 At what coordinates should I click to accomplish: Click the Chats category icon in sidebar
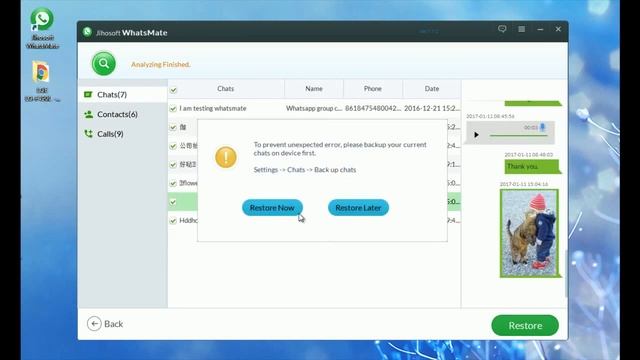click(88, 95)
